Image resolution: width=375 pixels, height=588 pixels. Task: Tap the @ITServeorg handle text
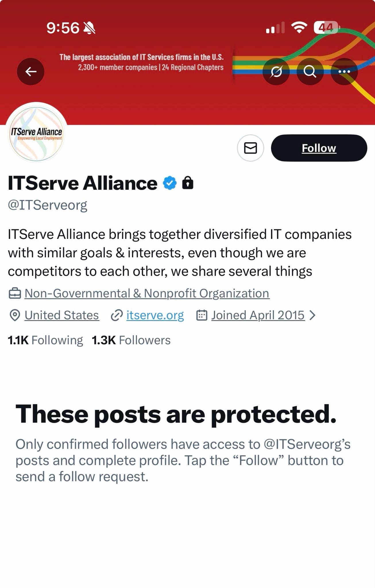[x=48, y=205]
